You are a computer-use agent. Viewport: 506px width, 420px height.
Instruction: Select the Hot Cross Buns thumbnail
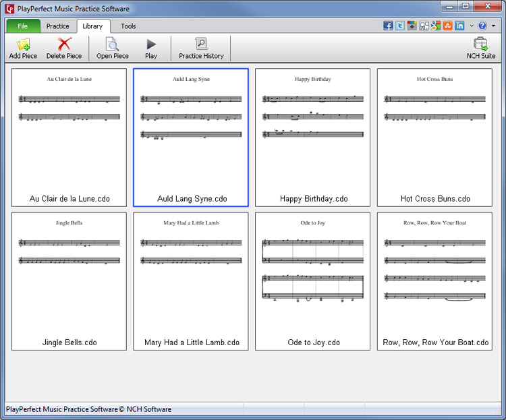click(434, 138)
